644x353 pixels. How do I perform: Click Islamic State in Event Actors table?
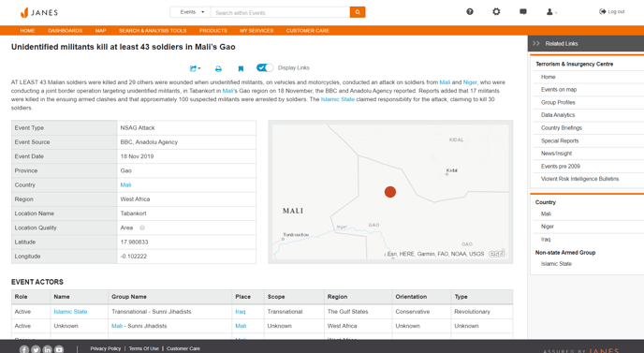[x=70, y=312]
